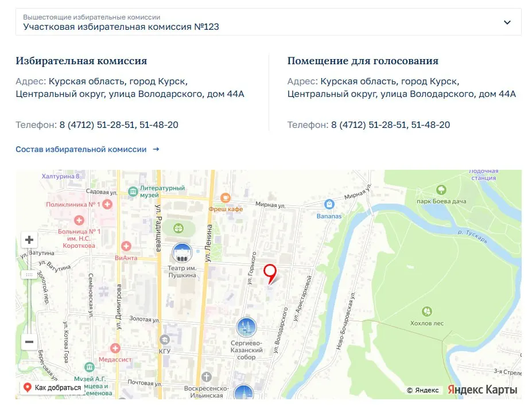532x405 pixels.
Task: Click the church cross icon near Почтовая ул.
Action: tap(206, 376)
